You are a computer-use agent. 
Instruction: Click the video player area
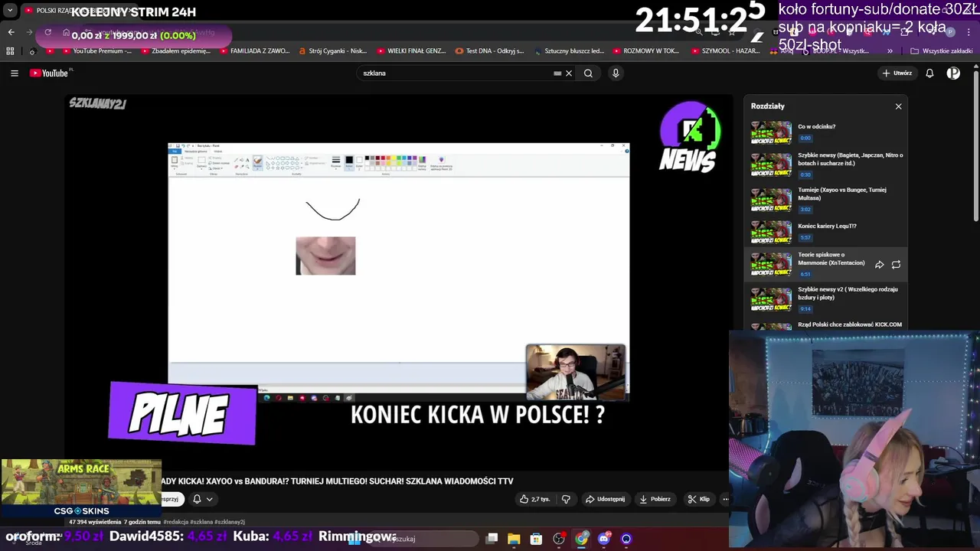tap(398, 283)
